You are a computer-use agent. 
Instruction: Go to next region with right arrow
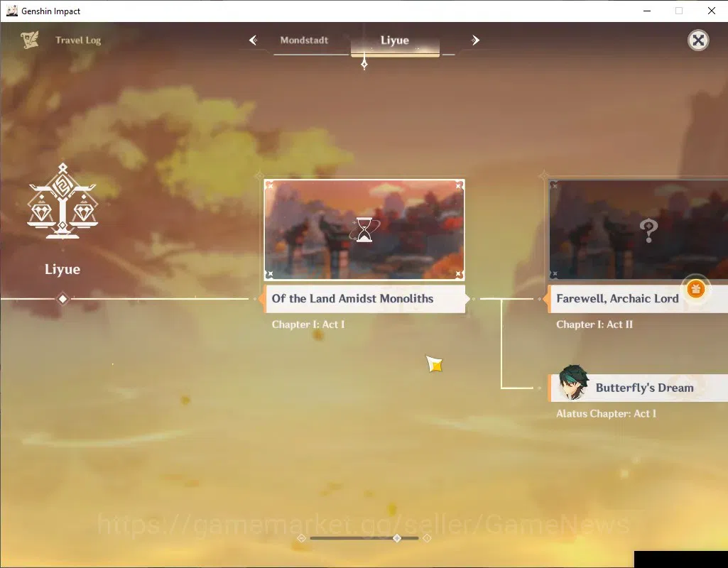coord(475,40)
